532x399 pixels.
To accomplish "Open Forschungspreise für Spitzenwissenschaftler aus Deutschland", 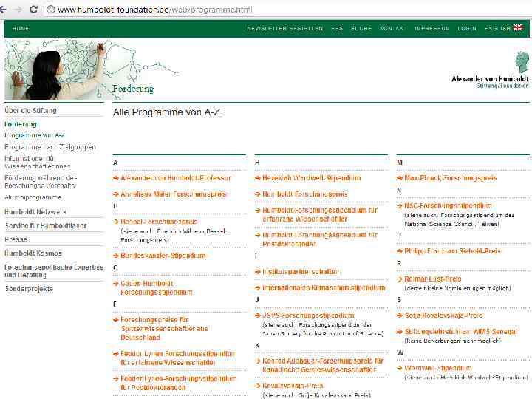I will (164, 328).
